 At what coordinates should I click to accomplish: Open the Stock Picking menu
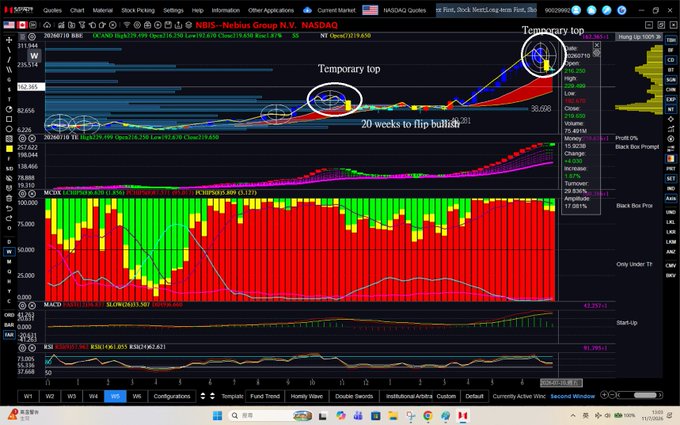pos(137,10)
